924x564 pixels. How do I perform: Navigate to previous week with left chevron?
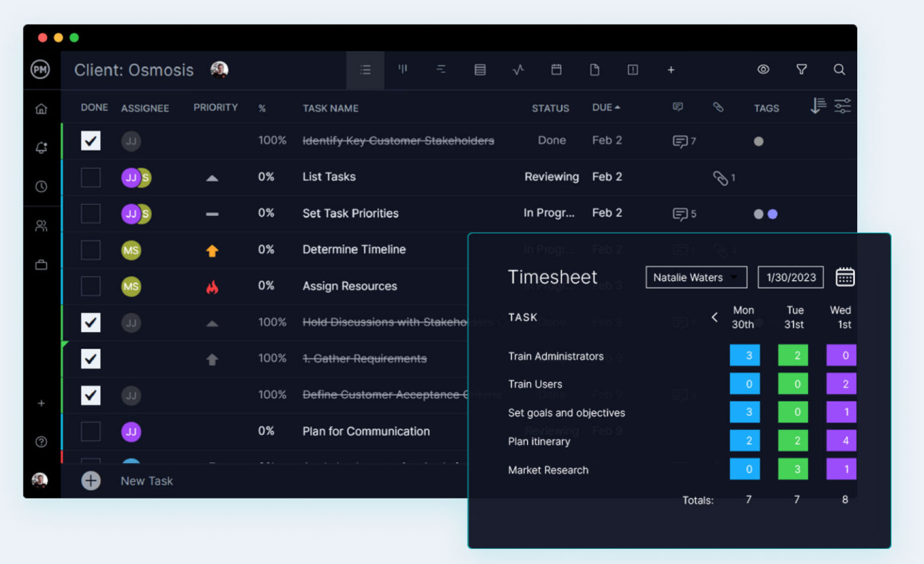click(x=715, y=317)
